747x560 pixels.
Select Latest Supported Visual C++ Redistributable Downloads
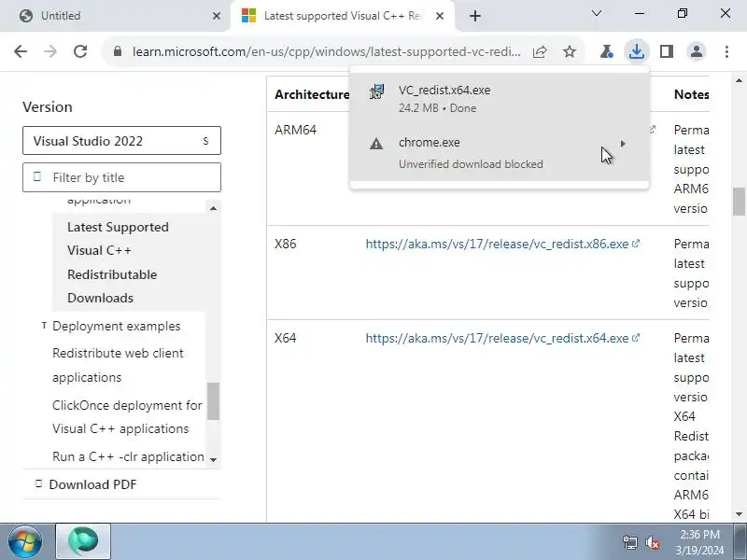click(x=129, y=262)
